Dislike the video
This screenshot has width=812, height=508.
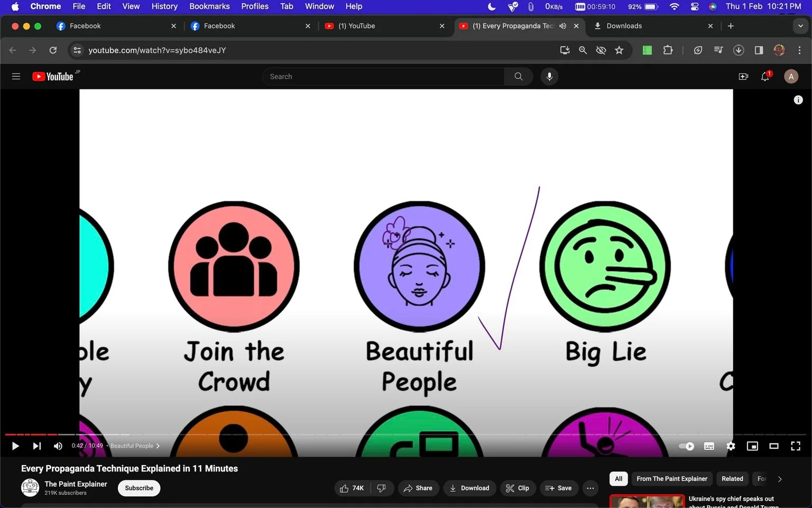tap(382, 488)
